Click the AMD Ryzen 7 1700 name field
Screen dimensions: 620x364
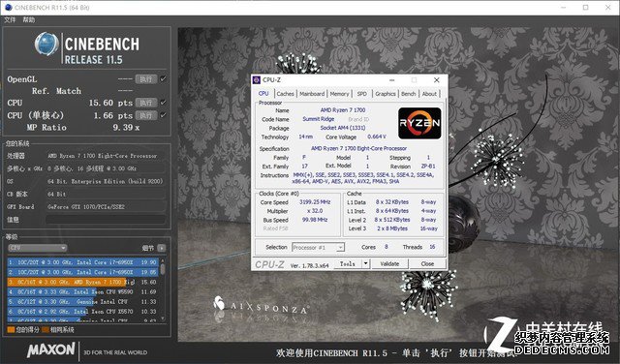[x=343, y=109]
